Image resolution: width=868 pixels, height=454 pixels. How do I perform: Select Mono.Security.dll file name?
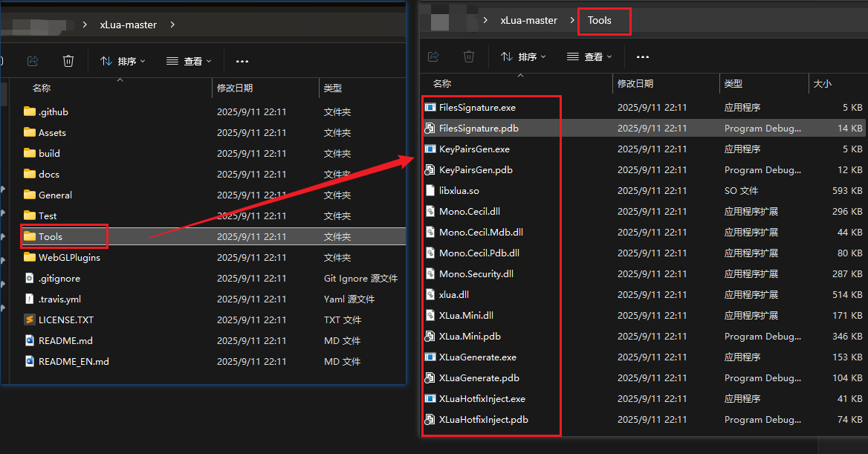point(476,274)
